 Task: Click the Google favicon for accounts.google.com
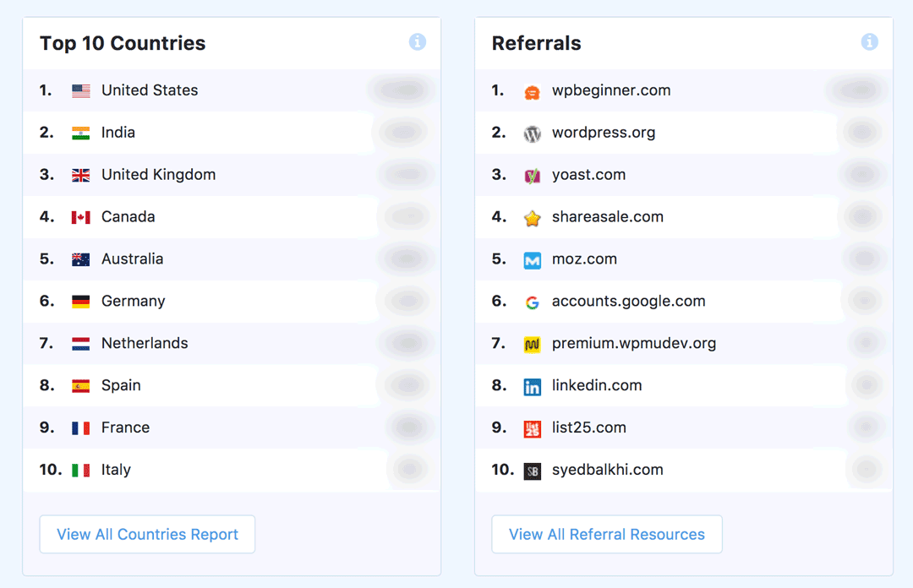click(x=533, y=302)
